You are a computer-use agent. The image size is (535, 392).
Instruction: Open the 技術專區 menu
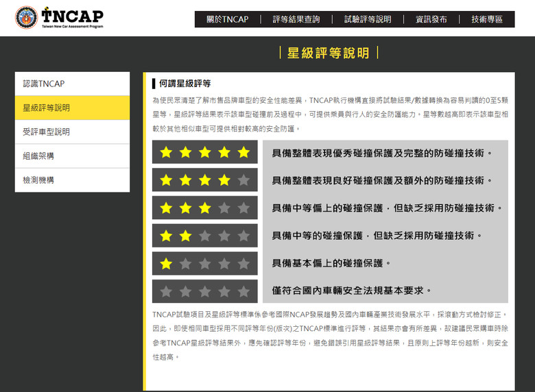pyautogui.click(x=487, y=19)
